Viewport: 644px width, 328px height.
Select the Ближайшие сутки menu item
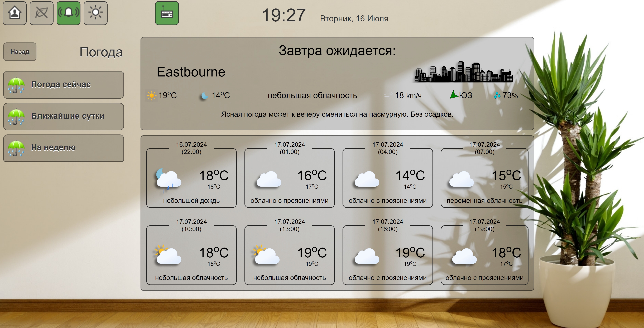tap(64, 117)
